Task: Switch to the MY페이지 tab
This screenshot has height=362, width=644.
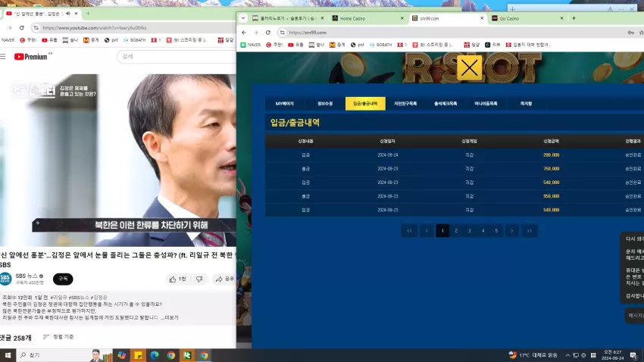Action: (285, 104)
